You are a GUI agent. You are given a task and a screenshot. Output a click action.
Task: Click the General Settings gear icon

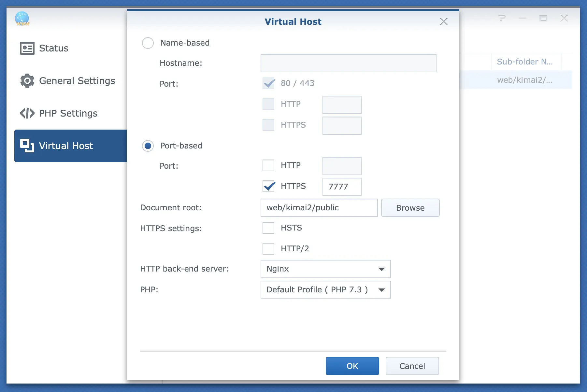27,81
